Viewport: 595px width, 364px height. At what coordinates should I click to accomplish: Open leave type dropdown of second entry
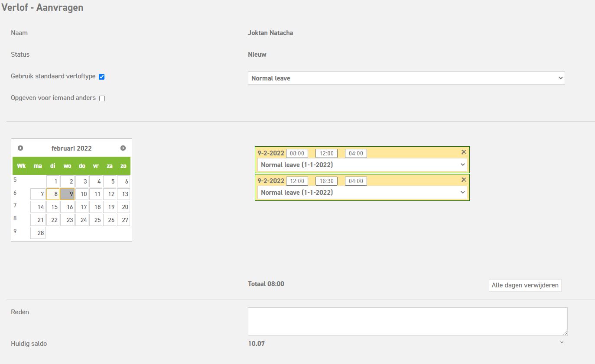(362, 193)
